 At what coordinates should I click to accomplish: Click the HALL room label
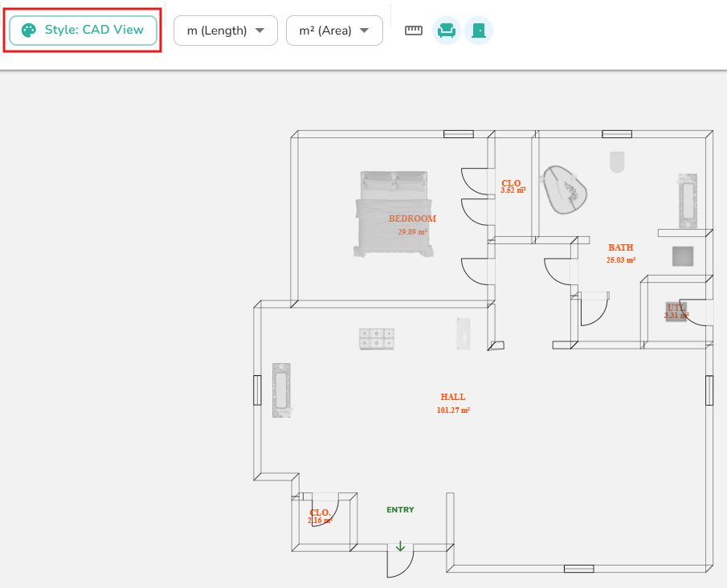(452, 397)
